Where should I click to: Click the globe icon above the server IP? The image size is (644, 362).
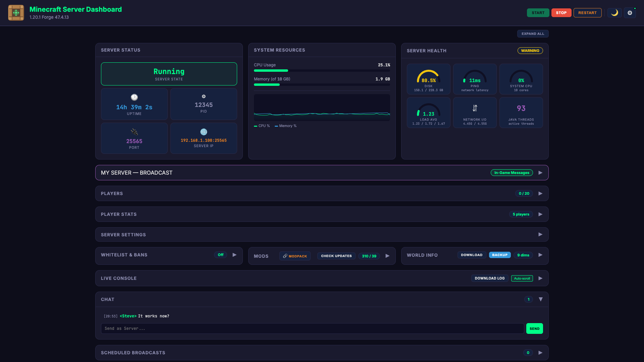pyautogui.click(x=204, y=132)
